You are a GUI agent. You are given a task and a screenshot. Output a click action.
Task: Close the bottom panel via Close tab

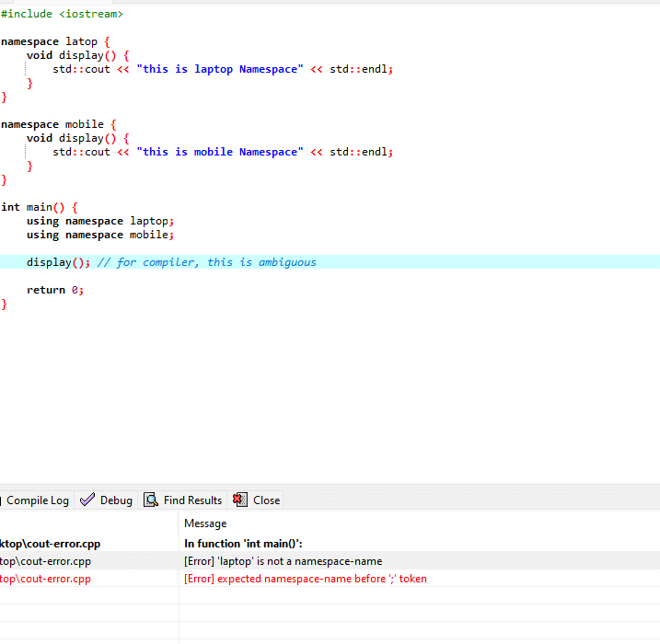point(256,500)
